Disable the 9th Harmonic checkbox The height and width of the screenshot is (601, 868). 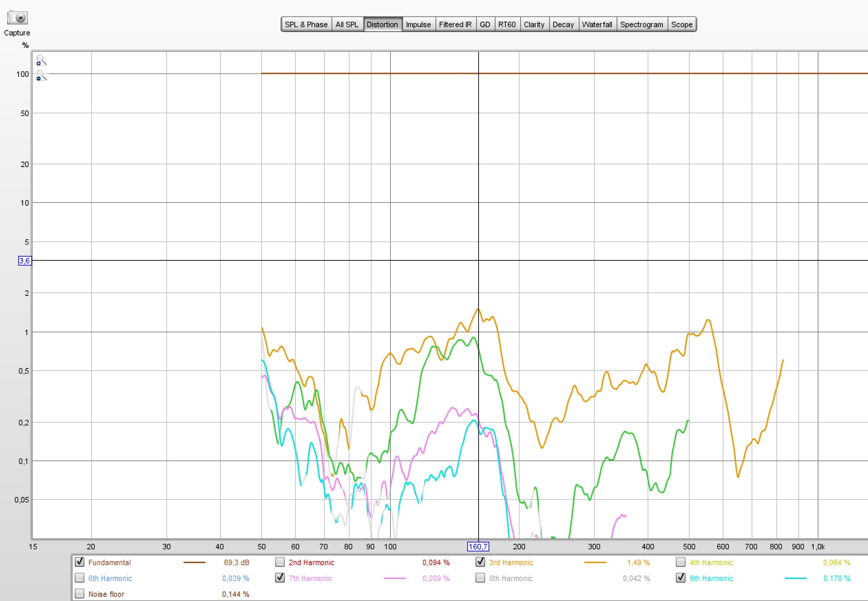coord(681,578)
